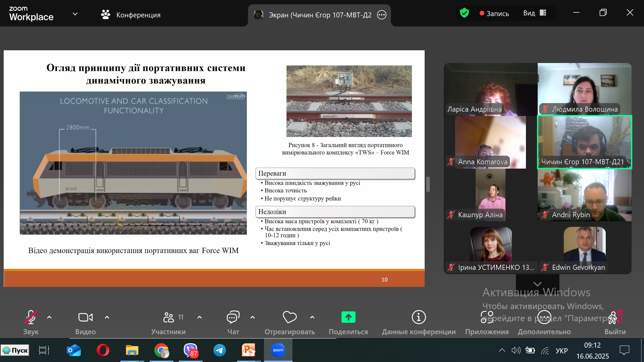Click the Пуск start button

point(15,350)
